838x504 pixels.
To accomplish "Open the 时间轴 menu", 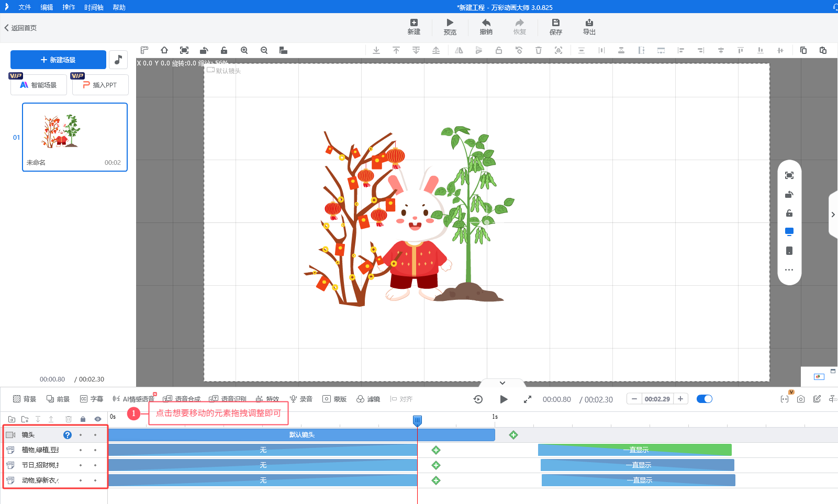I will (x=94, y=7).
